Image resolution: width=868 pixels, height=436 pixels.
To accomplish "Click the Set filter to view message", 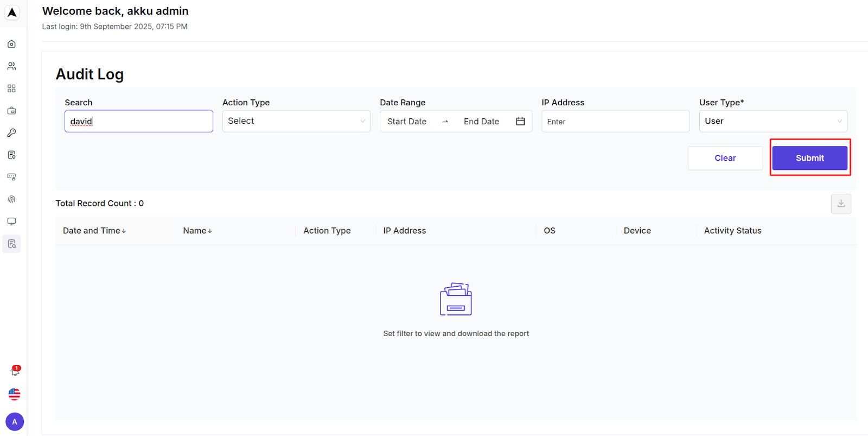I will 456,333.
